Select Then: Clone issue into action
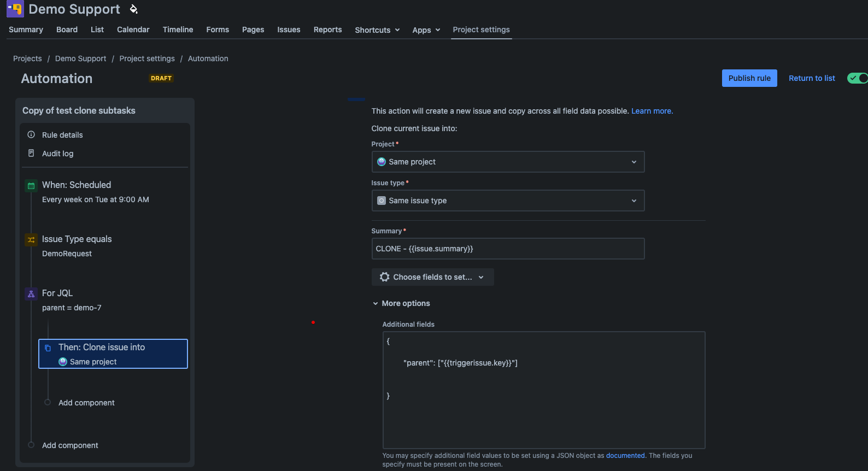The width and height of the screenshot is (868, 471). 113,354
